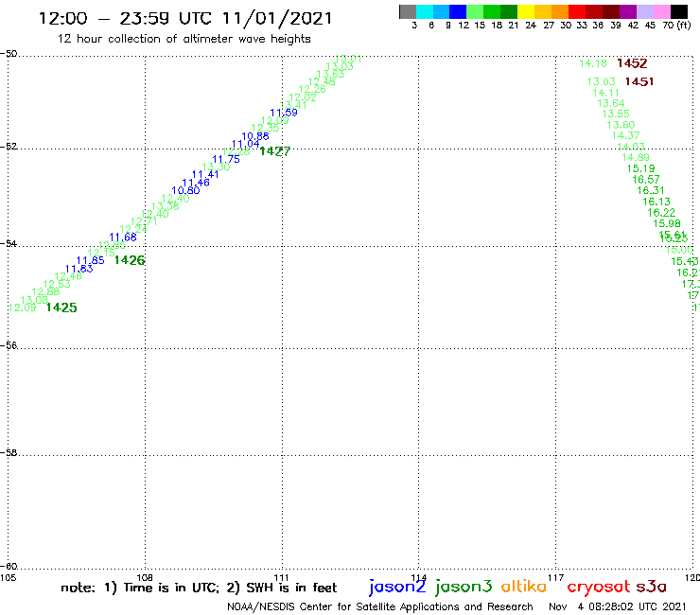Click the latitude axis label '-58'

(9, 452)
